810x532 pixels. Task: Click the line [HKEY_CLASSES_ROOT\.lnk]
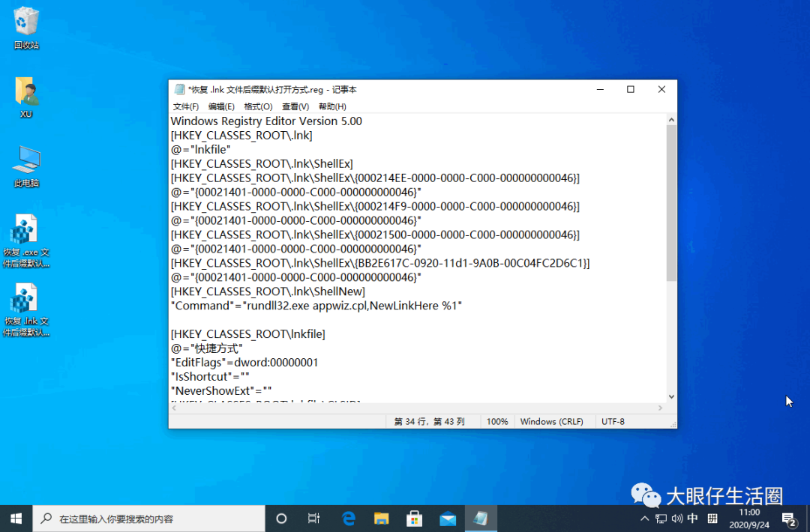pos(241,135)
